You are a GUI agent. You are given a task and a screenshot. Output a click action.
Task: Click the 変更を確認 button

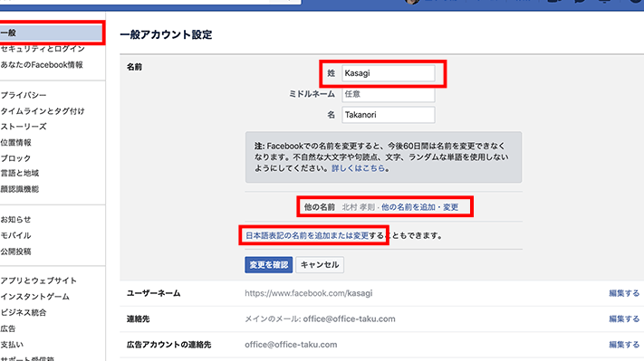(x=269, y=265)
